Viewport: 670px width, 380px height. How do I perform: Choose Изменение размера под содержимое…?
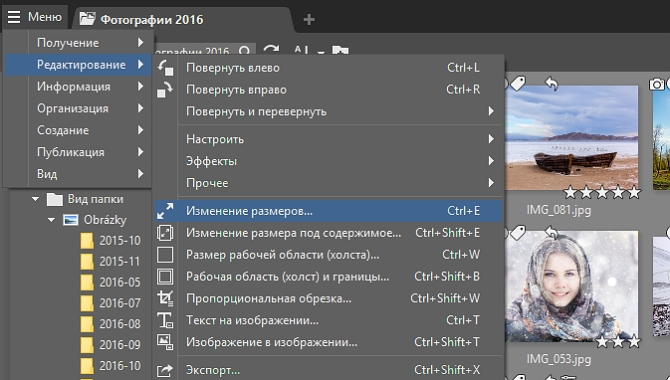(x=328, y=233)
